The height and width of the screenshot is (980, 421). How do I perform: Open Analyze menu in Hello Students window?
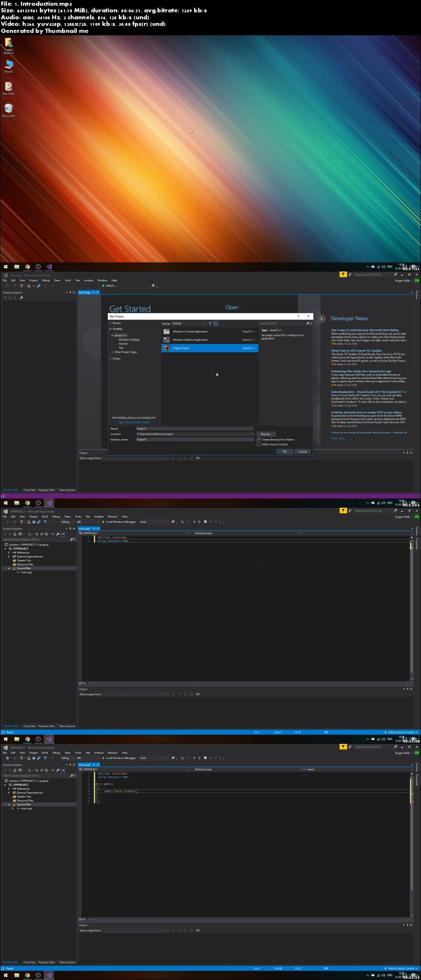[99, 753]
